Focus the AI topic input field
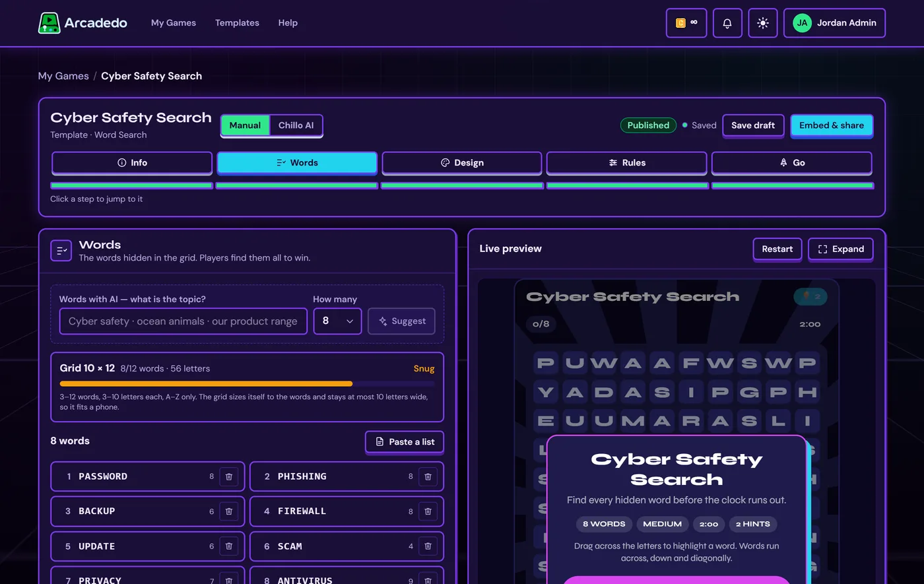 coord(183,321)
